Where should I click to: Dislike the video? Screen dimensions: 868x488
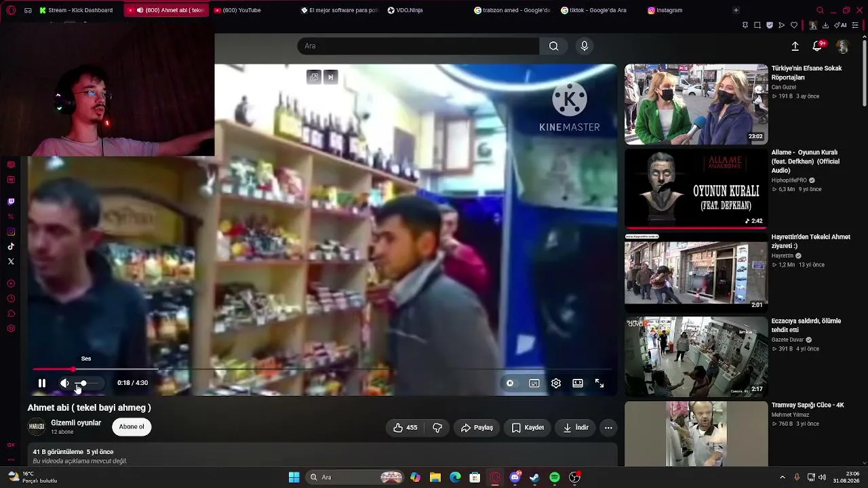(x=437, y=428)
